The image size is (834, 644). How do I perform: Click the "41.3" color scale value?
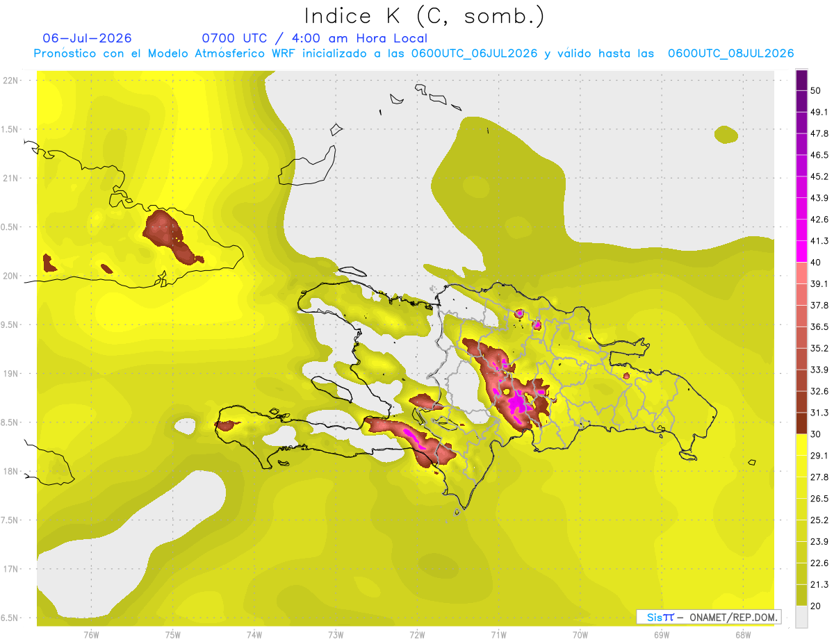[x=819, y=241]
